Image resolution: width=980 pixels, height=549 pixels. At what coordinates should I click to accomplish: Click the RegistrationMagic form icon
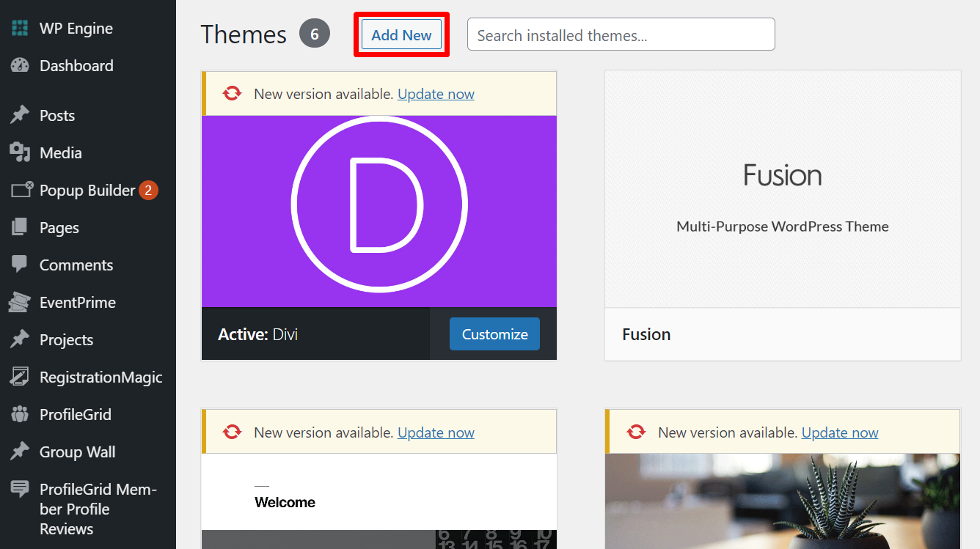pyautogui.click(x=20, y=377)
